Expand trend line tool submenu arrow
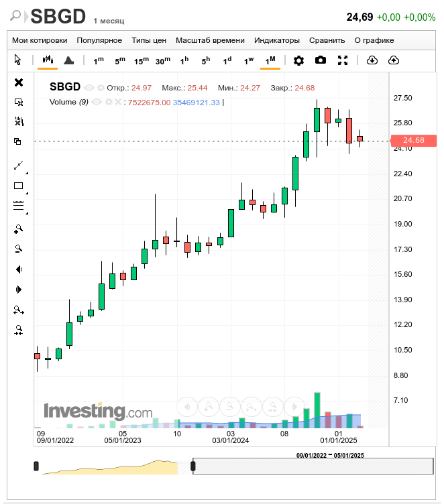The image size is (444, 504). tap(27, 173)
